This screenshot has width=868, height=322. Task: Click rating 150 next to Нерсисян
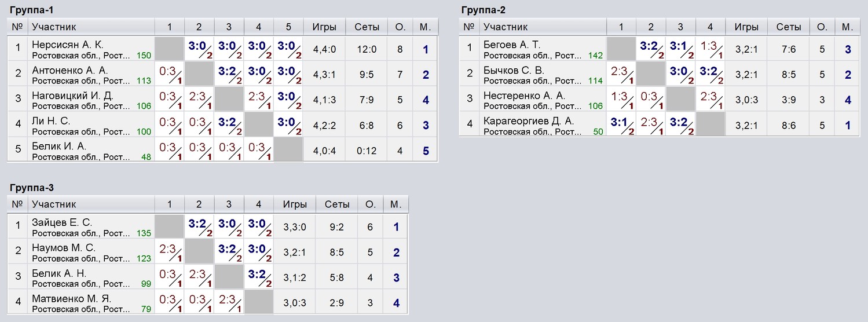[x=144, y=56]
